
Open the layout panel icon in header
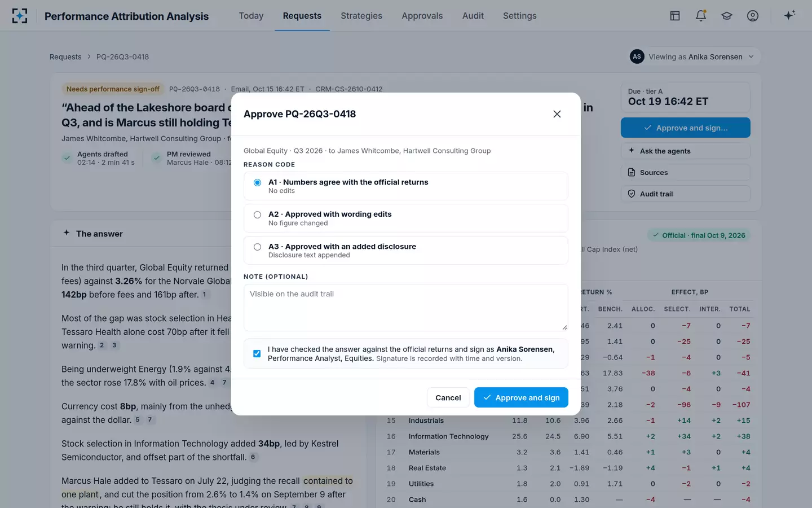coord(675,16)
